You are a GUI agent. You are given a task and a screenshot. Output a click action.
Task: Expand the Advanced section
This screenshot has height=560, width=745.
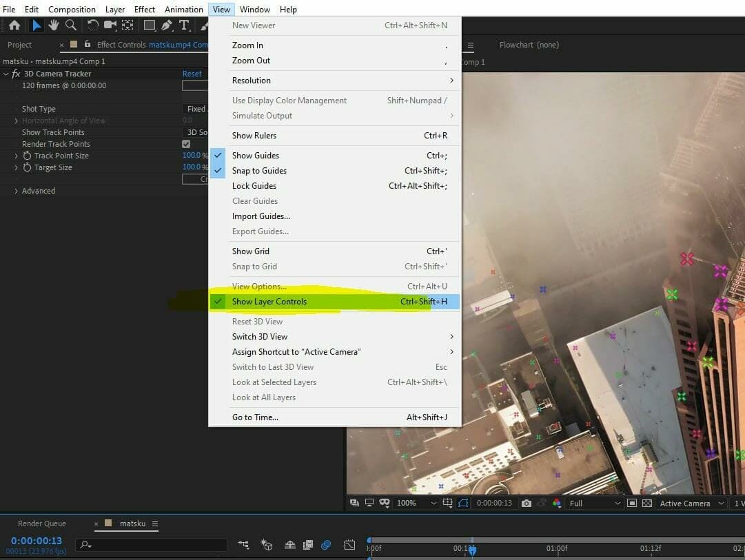(x=16, y=191)
